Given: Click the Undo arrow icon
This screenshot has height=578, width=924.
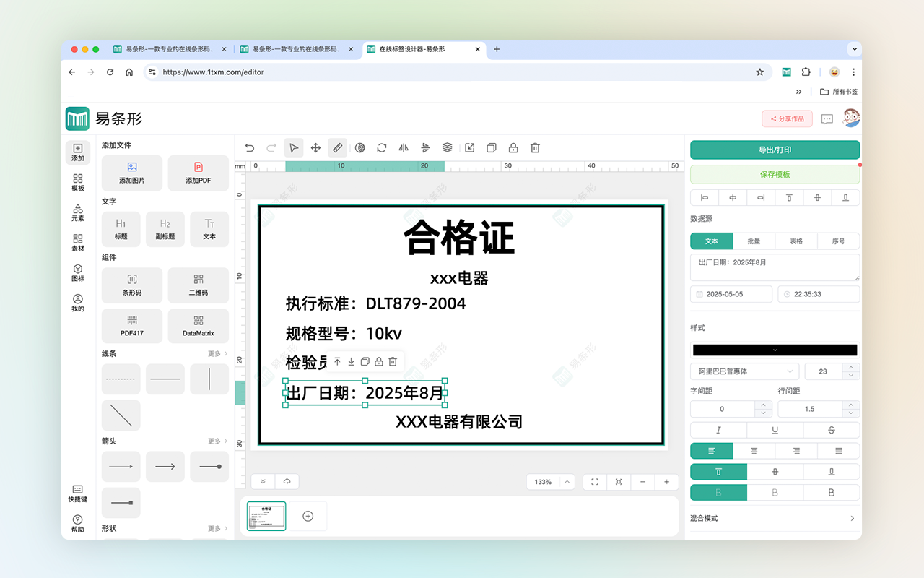Looking at the screenshot, I should coord(249,147).
